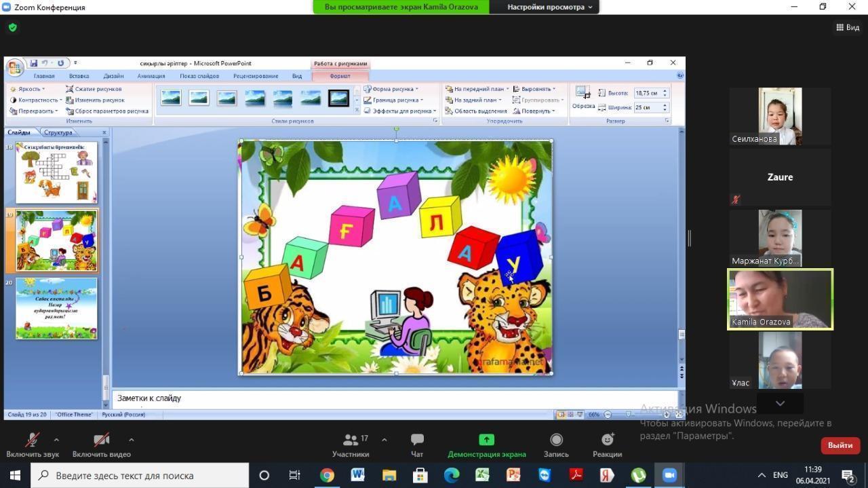This screenshot has height=488, width=868.
Task: Switch to the Animation ribbon tab
Action: click(x=151, y=76)
